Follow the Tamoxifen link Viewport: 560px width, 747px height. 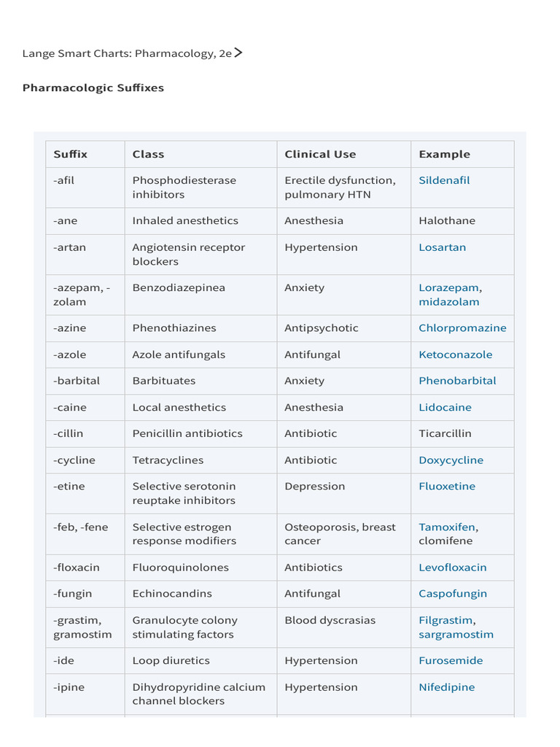pyautogui.click(x=447, y=527)
